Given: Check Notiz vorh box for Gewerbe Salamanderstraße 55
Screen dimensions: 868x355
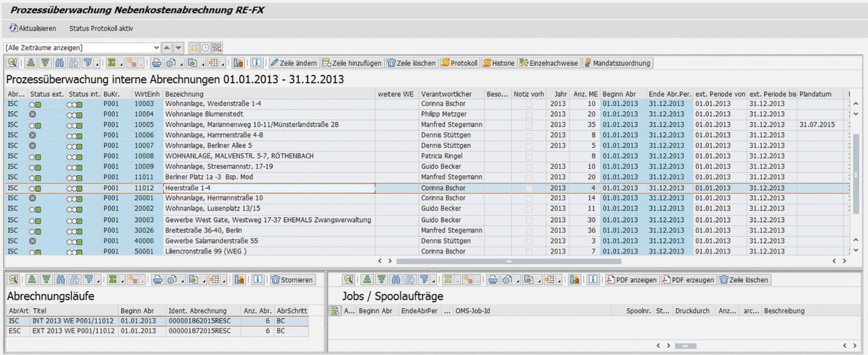Looking at the screenshot, I should 528,241.
